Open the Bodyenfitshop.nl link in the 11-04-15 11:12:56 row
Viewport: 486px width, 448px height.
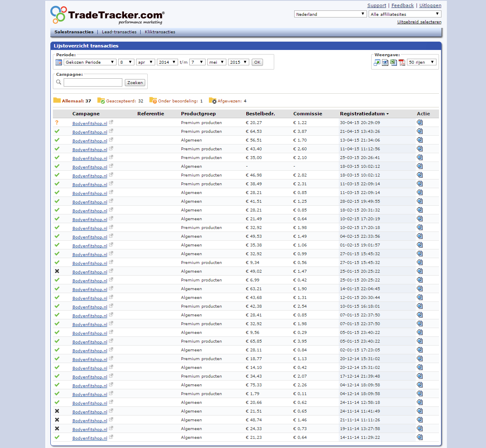(x=89, y=149)
